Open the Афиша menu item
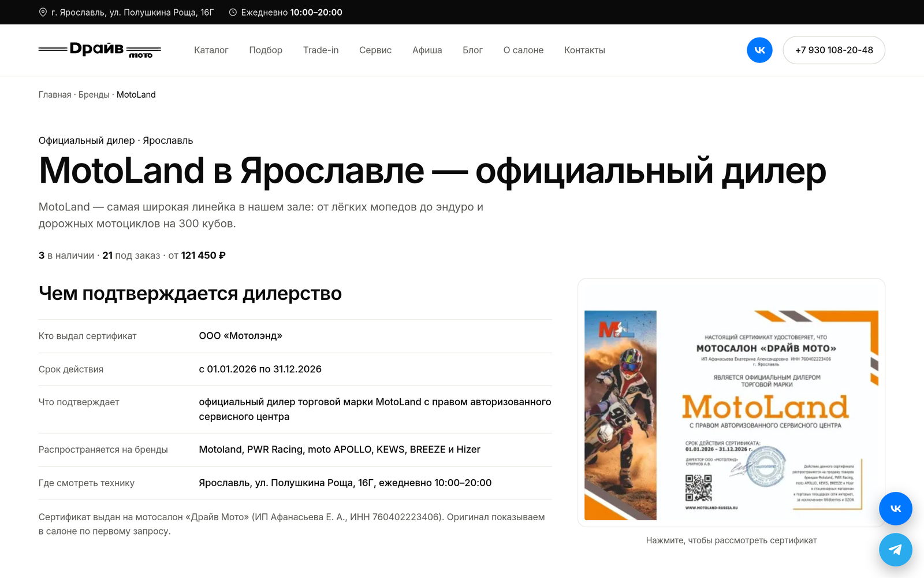 (427, 50)
